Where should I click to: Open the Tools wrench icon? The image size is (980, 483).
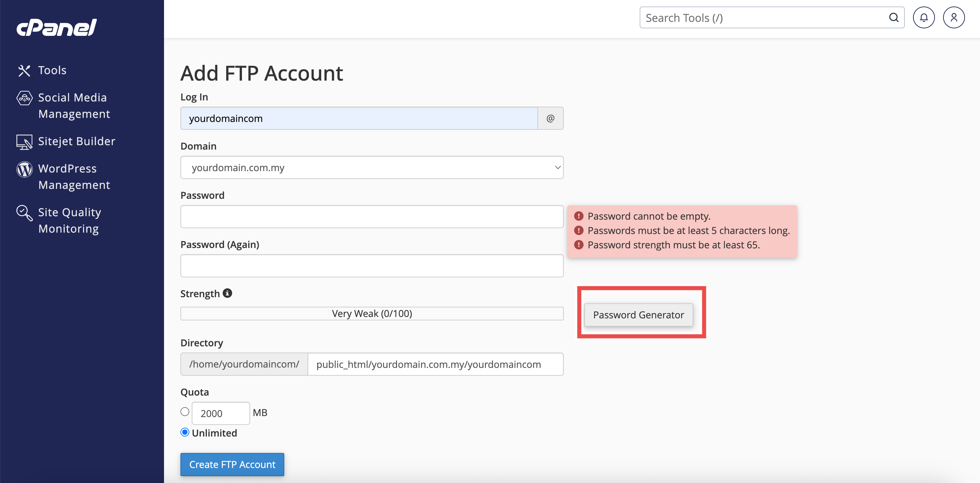pos(24,70)
